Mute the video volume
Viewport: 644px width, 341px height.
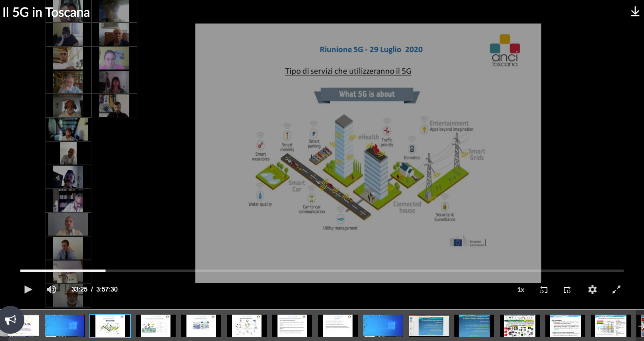tap(52, 289)
